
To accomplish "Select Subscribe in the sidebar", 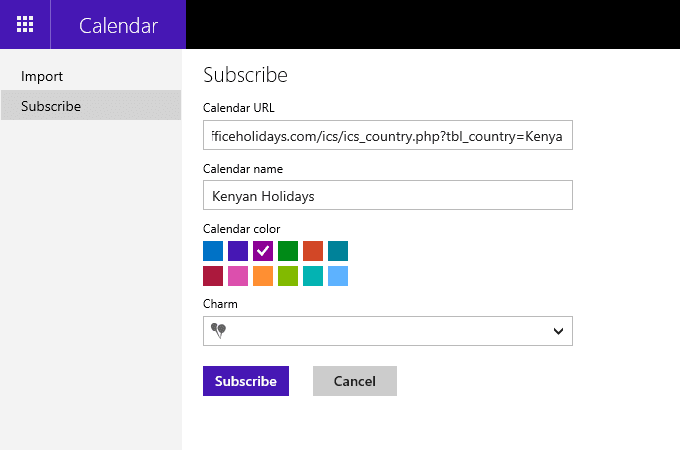I will click(x=91, y=105).
